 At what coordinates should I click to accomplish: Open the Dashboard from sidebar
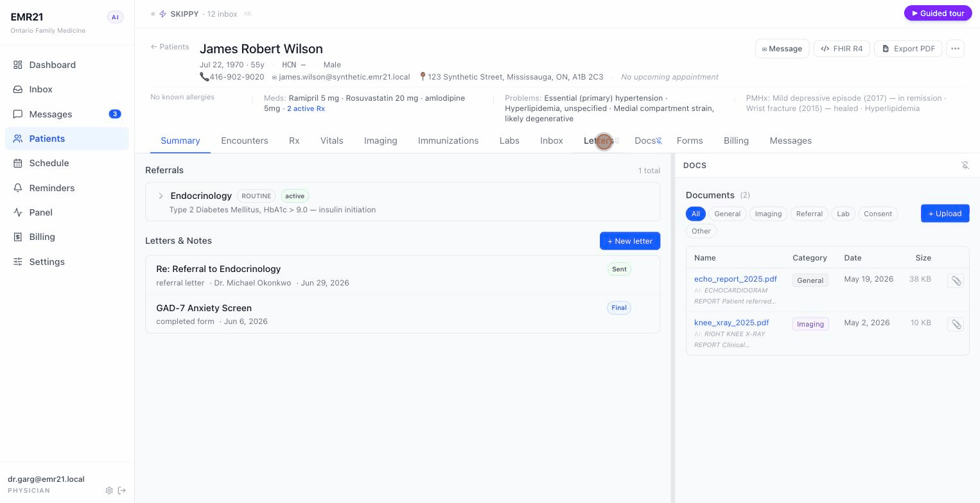point(67,65)
